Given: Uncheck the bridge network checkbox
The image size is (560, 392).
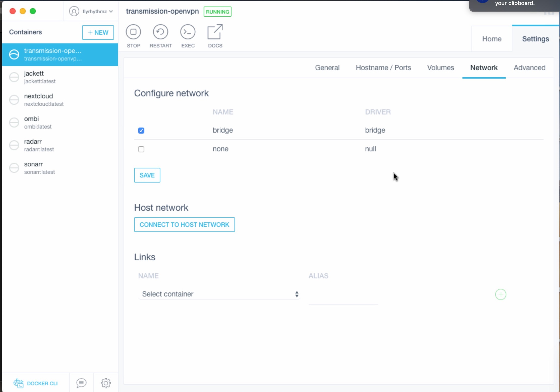Looking at the screenshot, I should click(141, 131).
